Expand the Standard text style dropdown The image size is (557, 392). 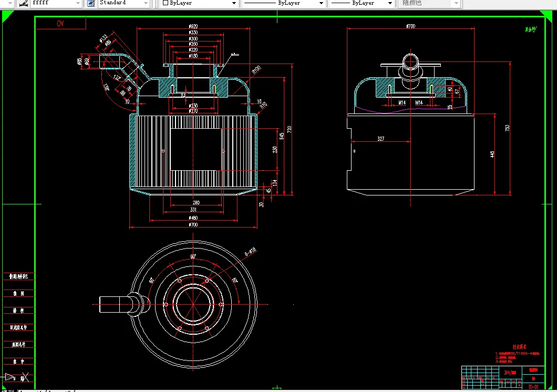click(x=146, y=3)
